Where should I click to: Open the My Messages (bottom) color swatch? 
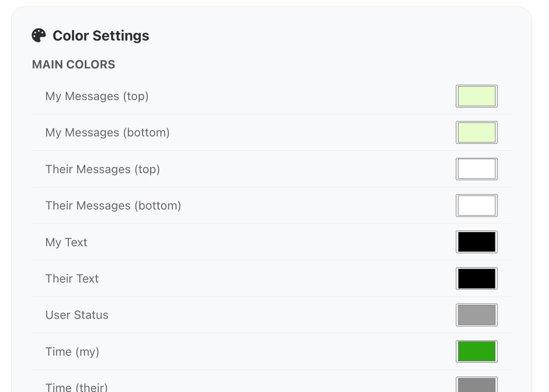tap(476, 133)
